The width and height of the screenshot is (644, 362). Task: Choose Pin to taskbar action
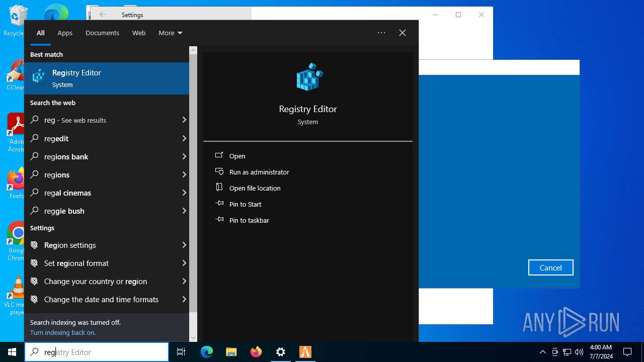click(x=249, y=220)
